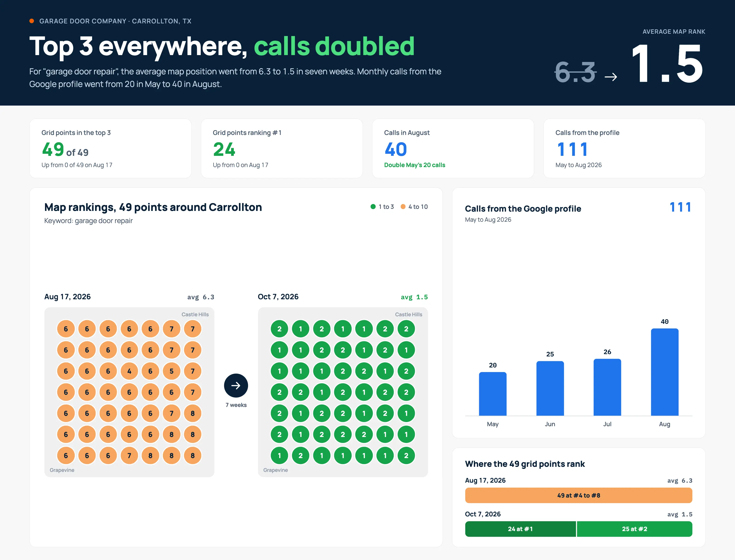Viewport: 735px width, 560px height.
Task: Click the orange dot before "GARAGE DOOR COMPANY"
Action: tap(32, 21)
